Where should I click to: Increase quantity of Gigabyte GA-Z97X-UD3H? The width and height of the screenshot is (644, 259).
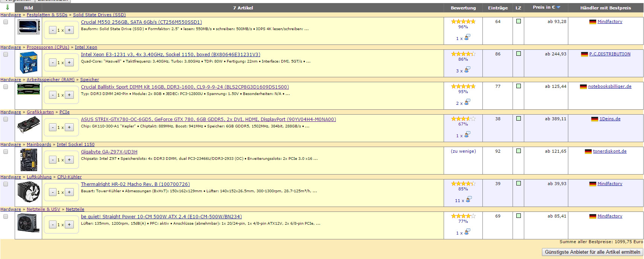pos(69,160)
